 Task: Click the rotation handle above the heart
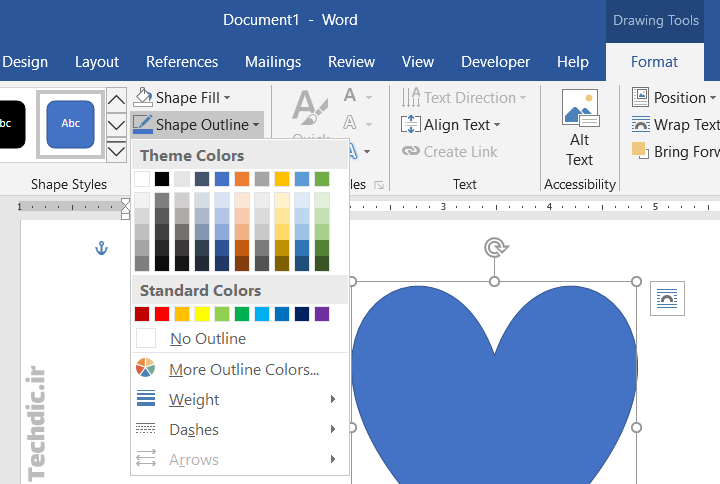point(496,248)
